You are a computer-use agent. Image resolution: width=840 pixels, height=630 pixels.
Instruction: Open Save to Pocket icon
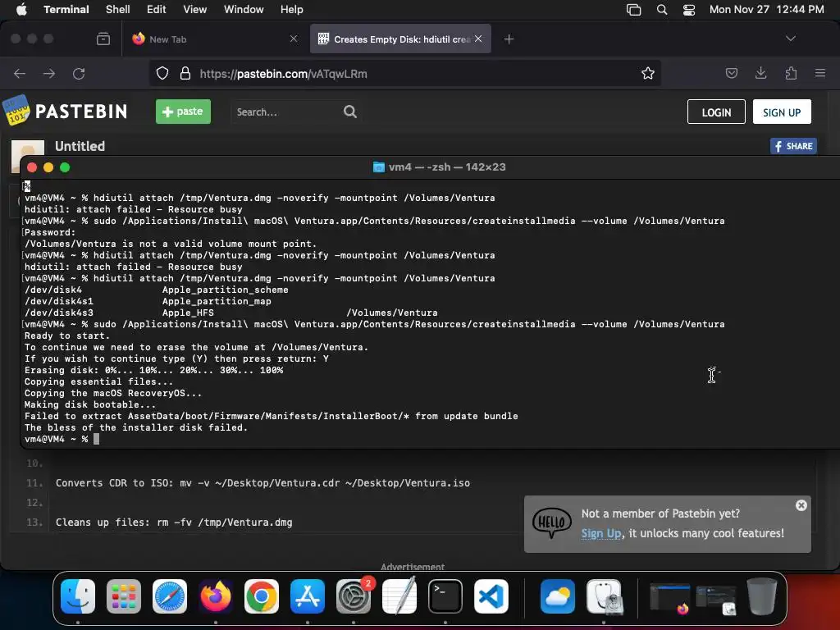731,73
